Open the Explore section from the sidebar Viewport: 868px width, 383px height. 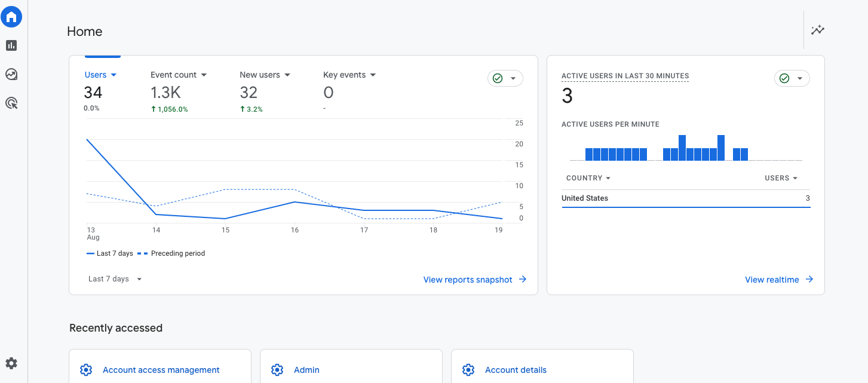coord(11,74)
